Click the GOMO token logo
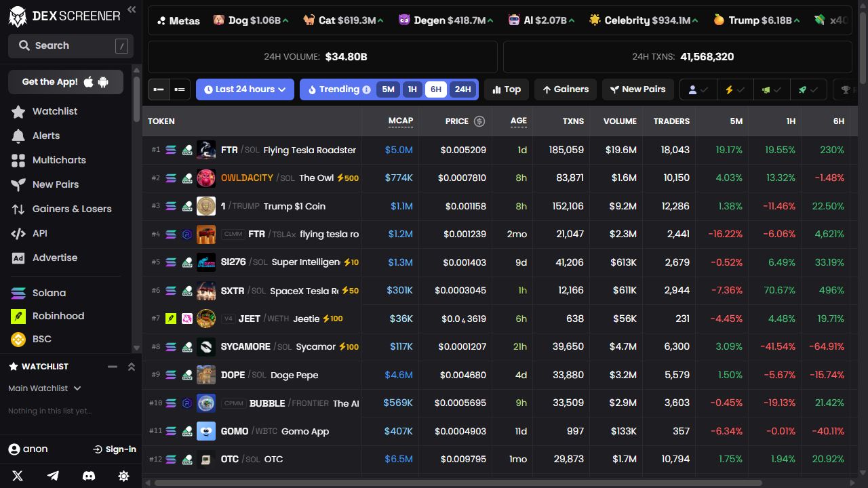 point(206,431)
